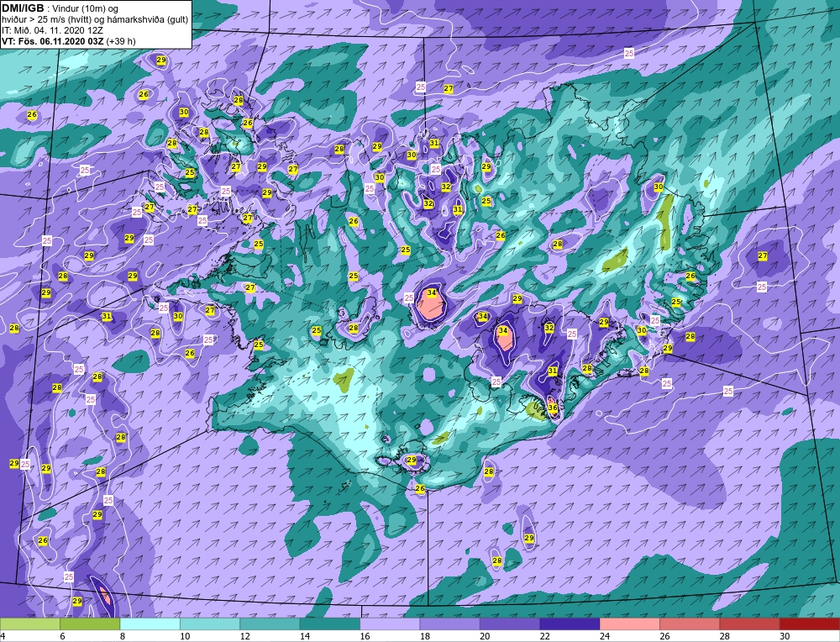Pick the 14–16 m/s dark teal legend swatch
The height and width of the screenshot is (642, 840).
330,624
